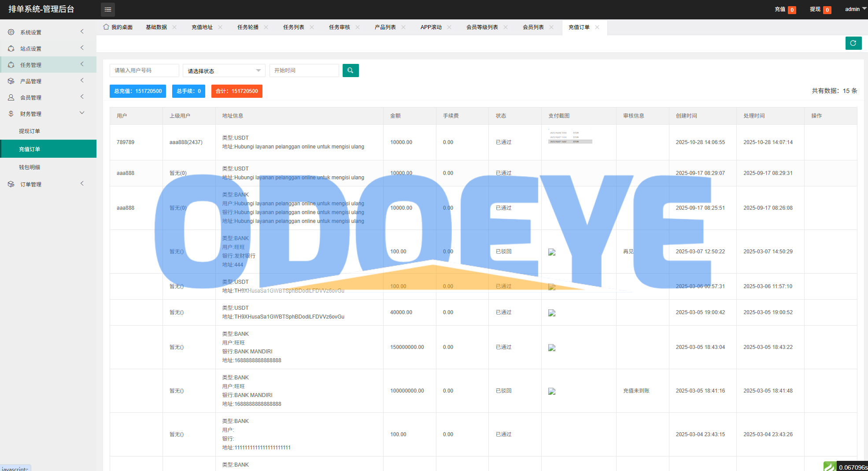Click the 会员管理 user icon
Viewport: 868px width, 471px height.
click(11, 97)
